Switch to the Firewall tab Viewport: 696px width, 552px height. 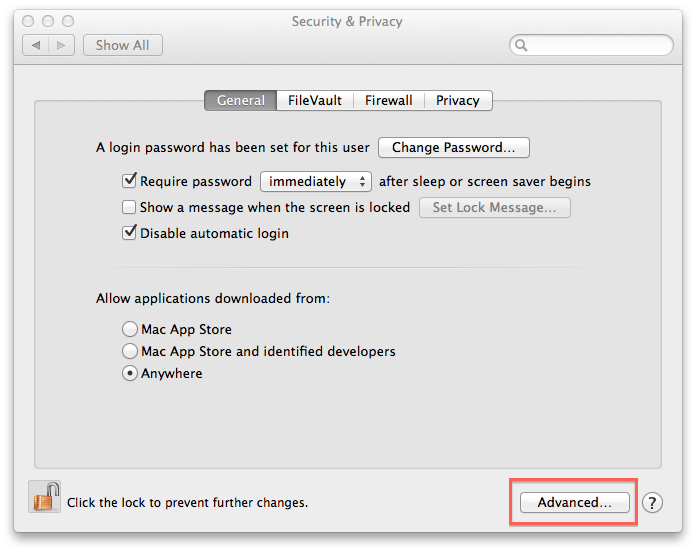[388, 100]
